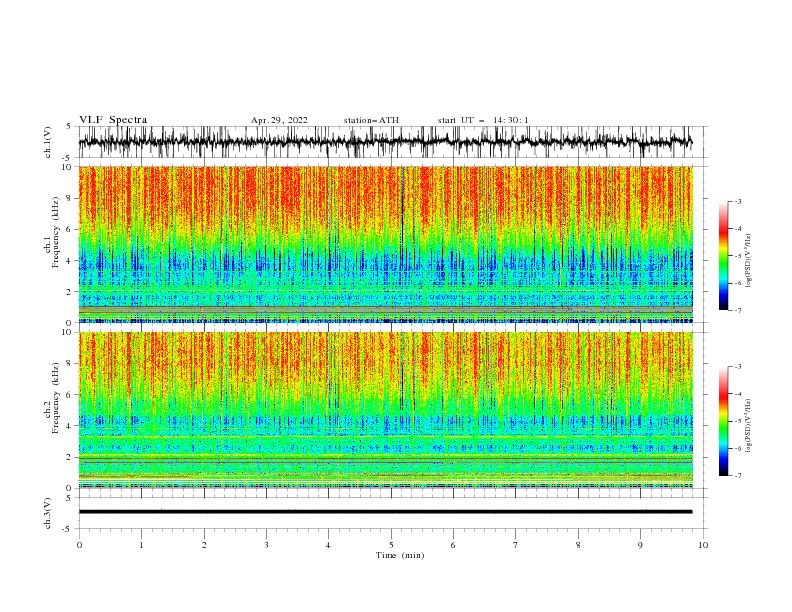This screenshot has width=792, height=612.
Task: Click the ch.3 flat waveform trace
Action: [385, 512]
